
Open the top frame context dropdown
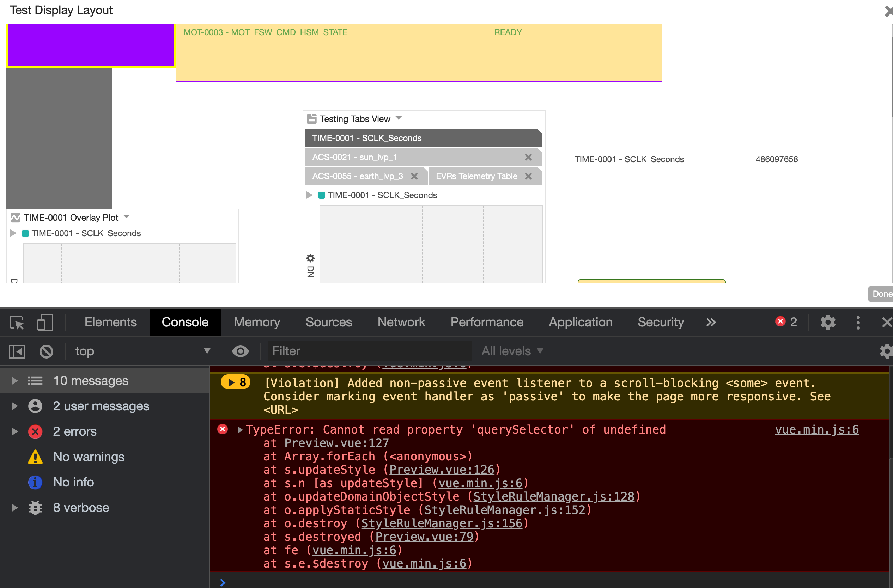pos(143,351)
